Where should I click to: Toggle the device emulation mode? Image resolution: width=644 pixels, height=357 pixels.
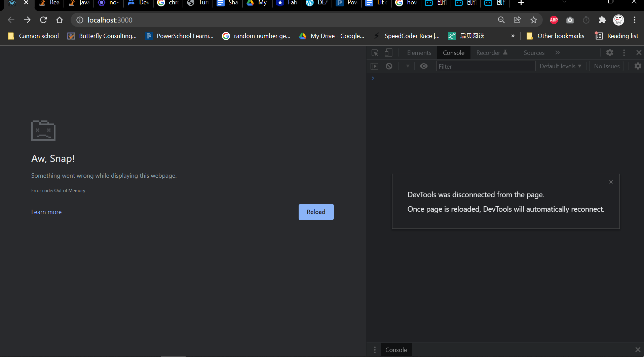pos(388,52)
